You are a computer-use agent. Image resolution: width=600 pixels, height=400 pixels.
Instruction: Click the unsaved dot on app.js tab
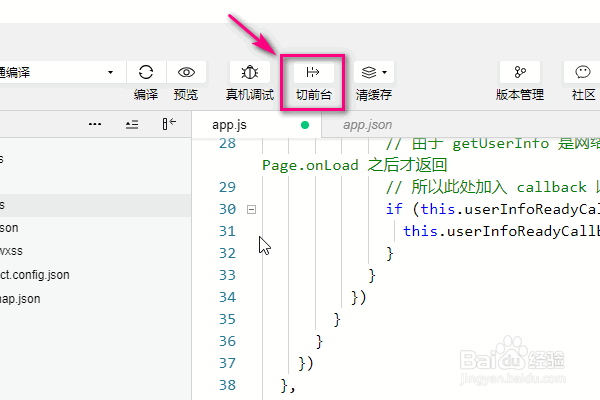pos(305,125)
